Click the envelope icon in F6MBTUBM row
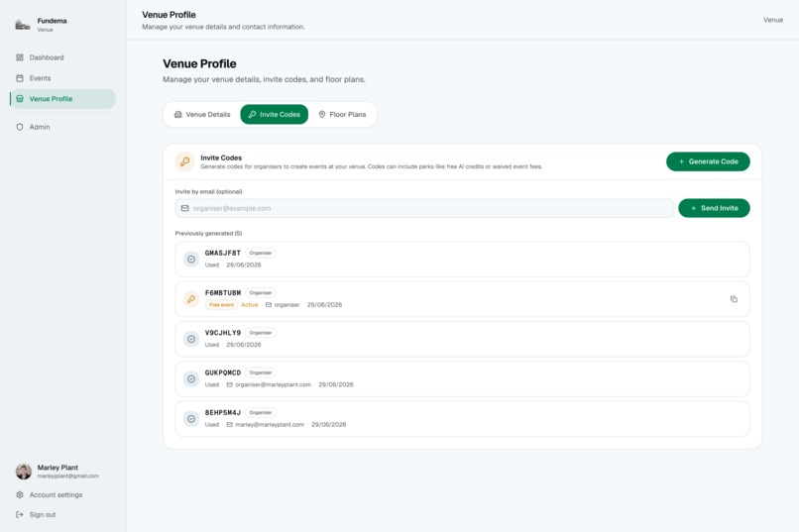This screenshot has height=532, width=799. pyautogui.click(x=269, y=305)
